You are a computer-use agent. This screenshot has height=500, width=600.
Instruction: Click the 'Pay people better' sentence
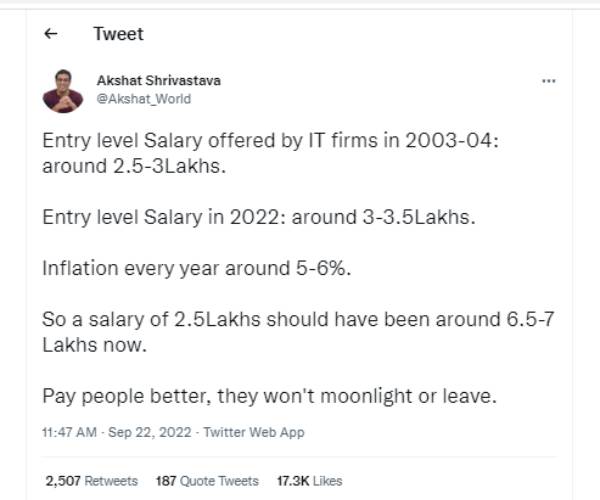pyautogui.click(x=268, y=396)
